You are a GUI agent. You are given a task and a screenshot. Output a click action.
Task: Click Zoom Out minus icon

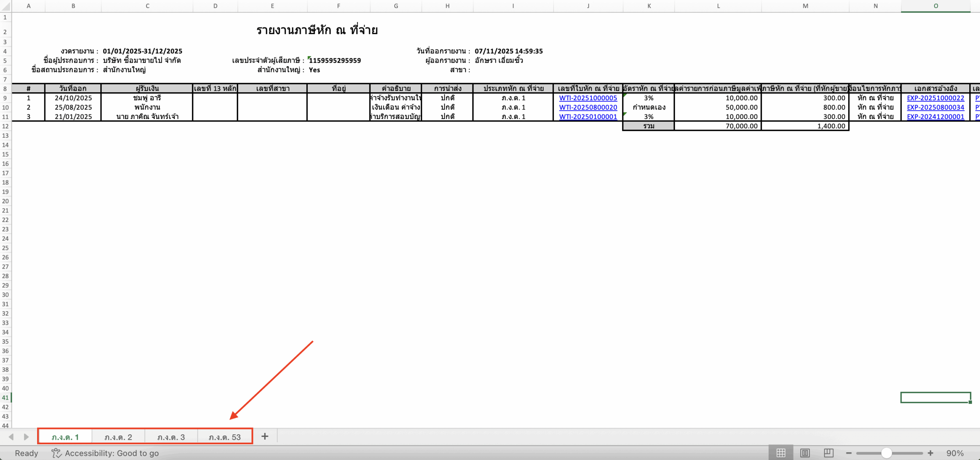click(x=849, y=453)
